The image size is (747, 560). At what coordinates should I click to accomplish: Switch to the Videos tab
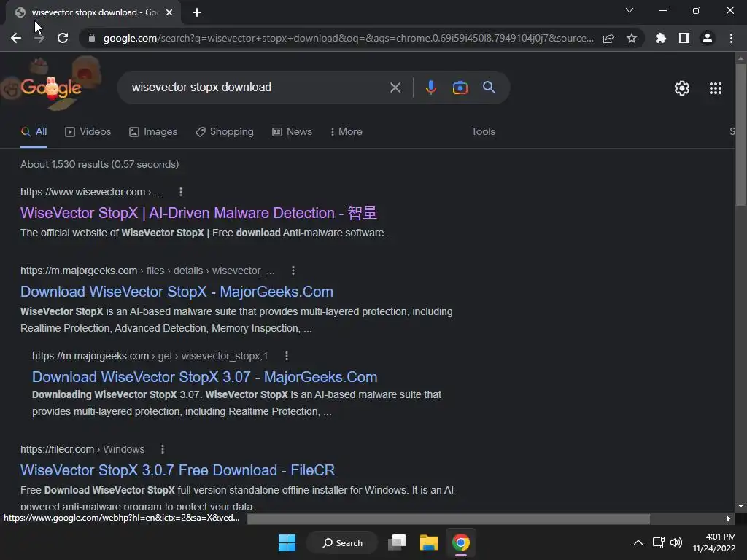[x=88, y=132]
